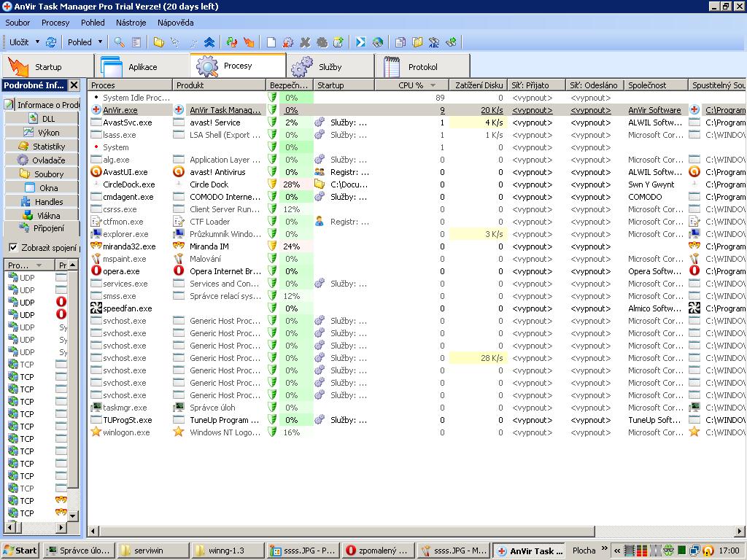
Task: Open the Pohled toolbar dropdown arrow
Action: [100, 42]
